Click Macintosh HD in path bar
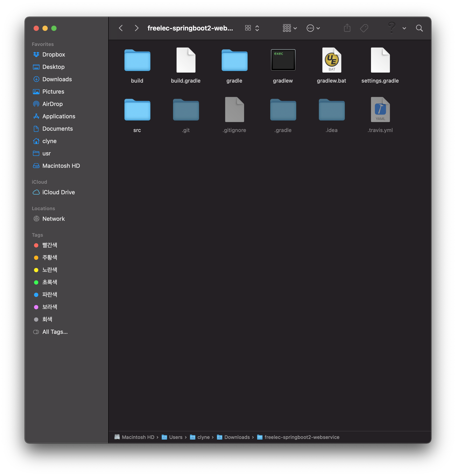Viewport: 456px width, 476px height. [138, 437]
